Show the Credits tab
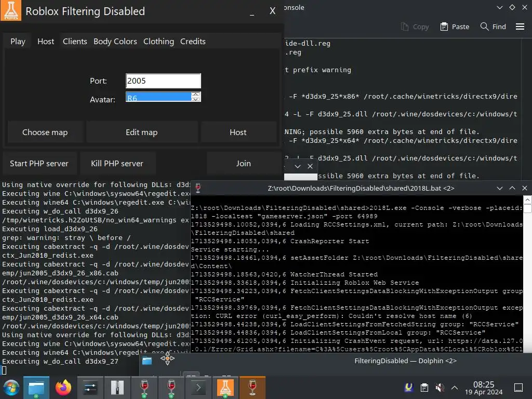 pos(193,42)
